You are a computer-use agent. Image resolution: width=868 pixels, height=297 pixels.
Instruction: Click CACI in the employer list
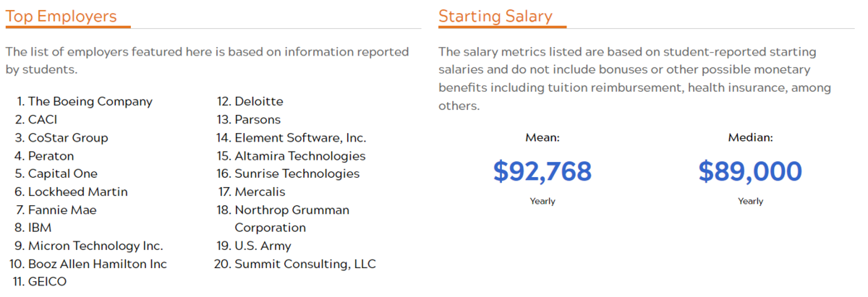(x=43, y=119)
